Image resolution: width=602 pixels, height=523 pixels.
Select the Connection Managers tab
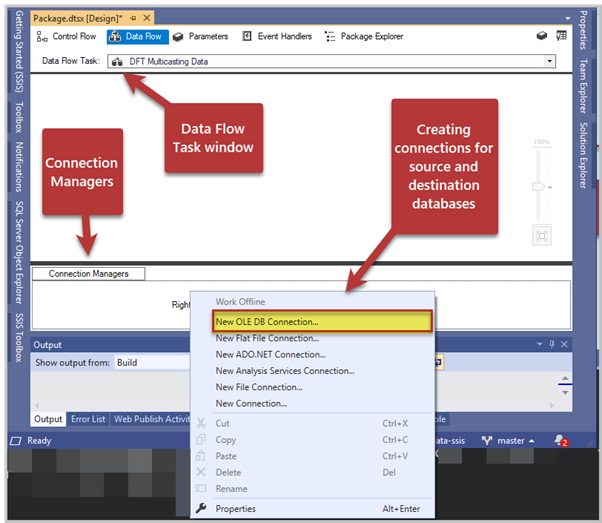tap(88, 274)
